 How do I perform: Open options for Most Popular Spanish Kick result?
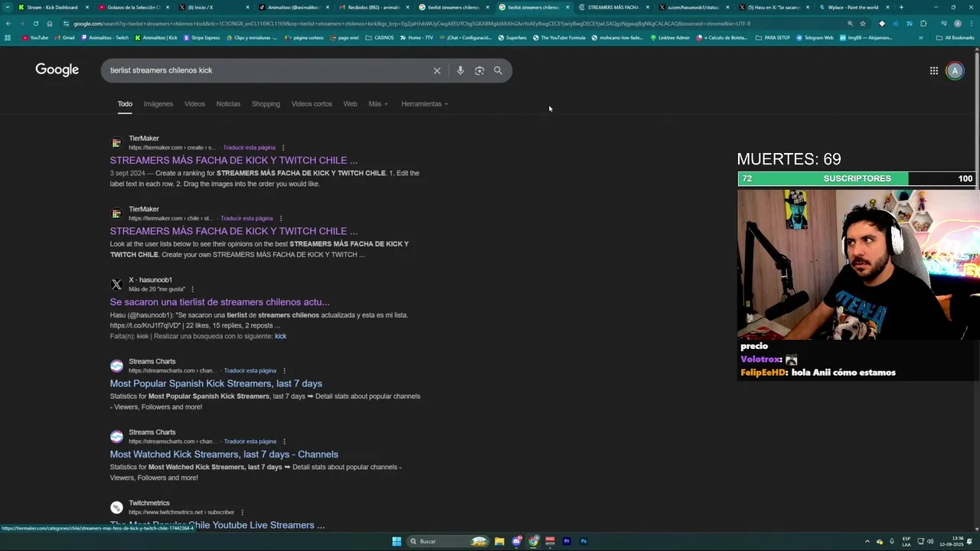(284, 370)
